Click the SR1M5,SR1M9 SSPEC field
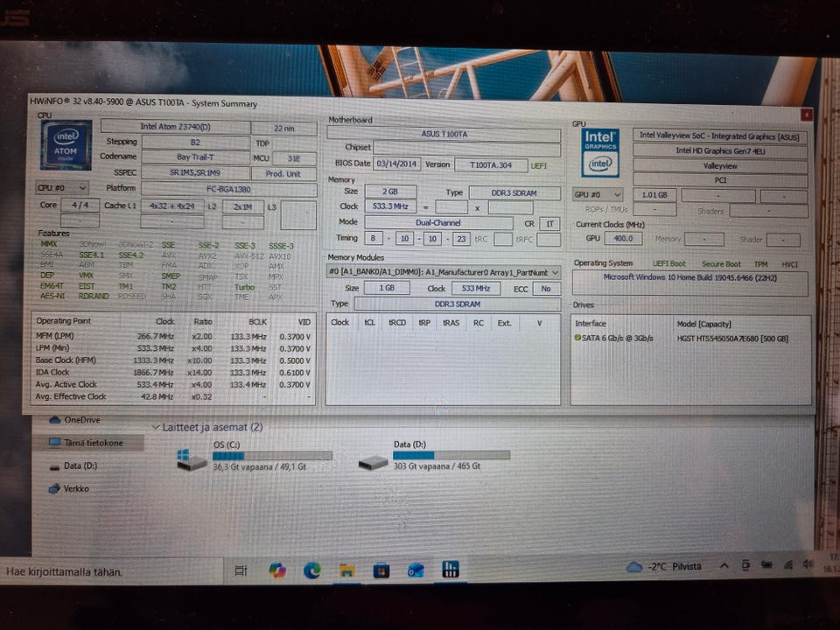The image size is (840, 630). coord(195,172)
